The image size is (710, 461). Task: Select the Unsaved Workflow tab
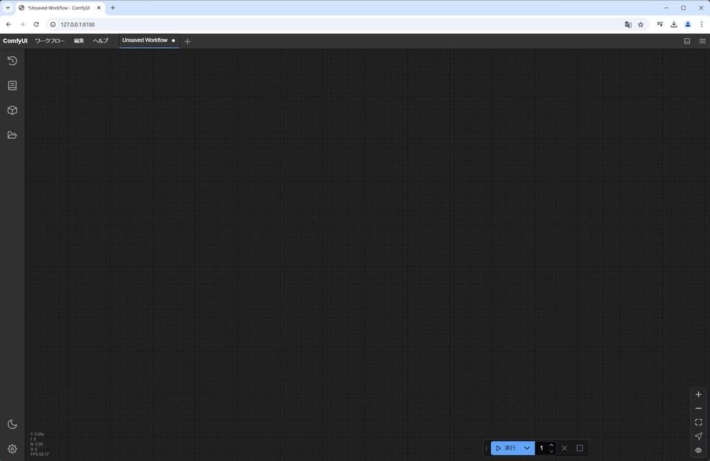149,40
